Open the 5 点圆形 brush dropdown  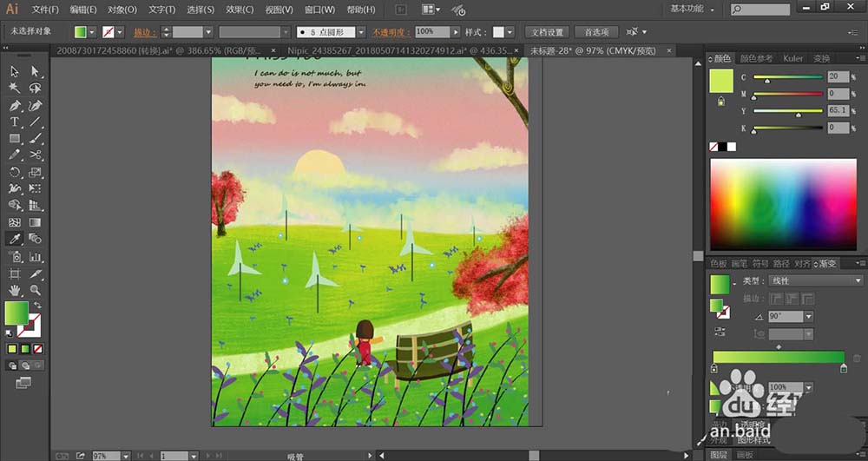pos(361,32)
